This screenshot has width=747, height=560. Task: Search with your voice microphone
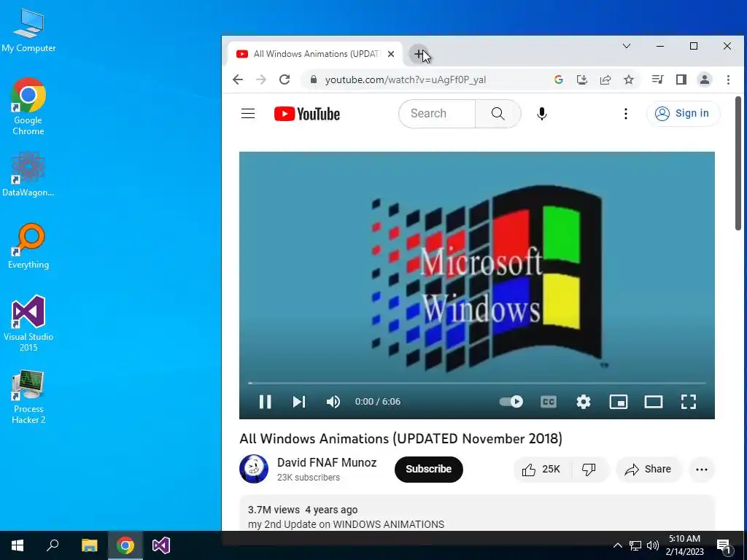(542, 113)
